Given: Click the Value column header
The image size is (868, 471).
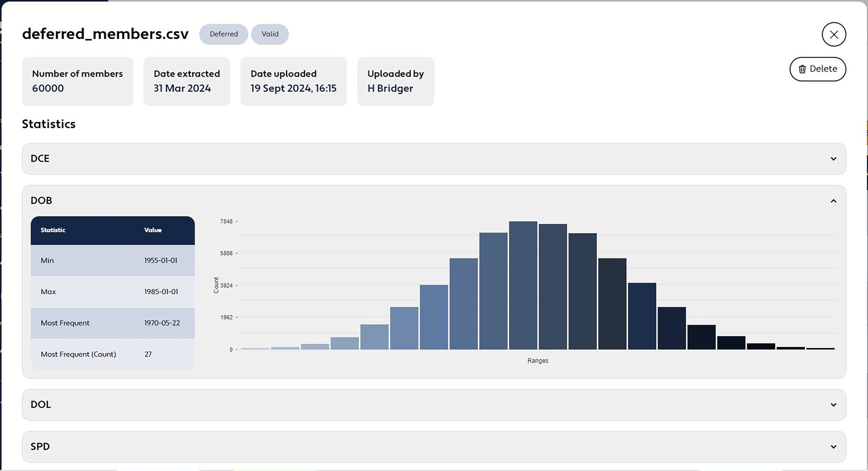Looking at the screenshot, I should click(153, 230).
